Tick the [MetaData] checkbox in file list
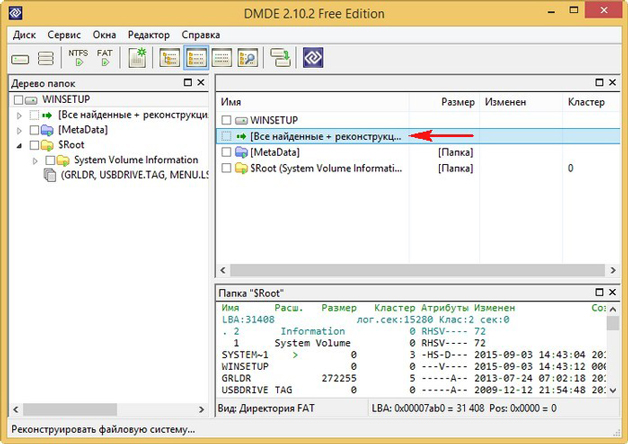 (226, 152)
